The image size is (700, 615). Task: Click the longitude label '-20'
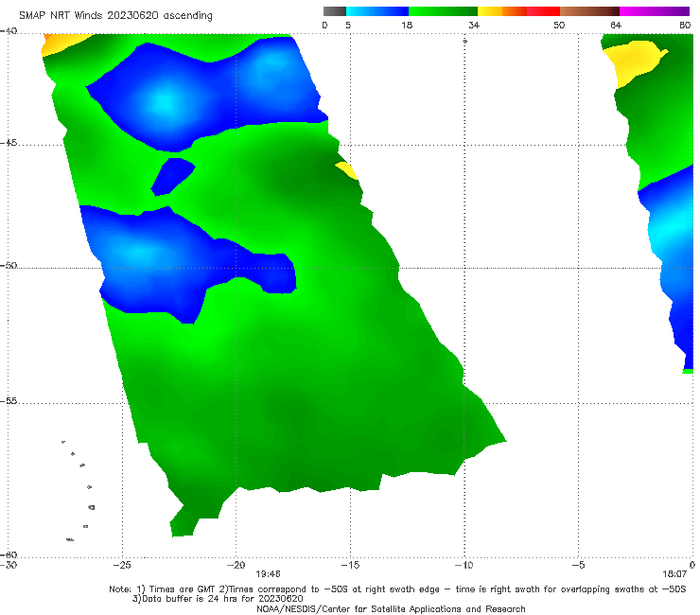coord(236,565)
